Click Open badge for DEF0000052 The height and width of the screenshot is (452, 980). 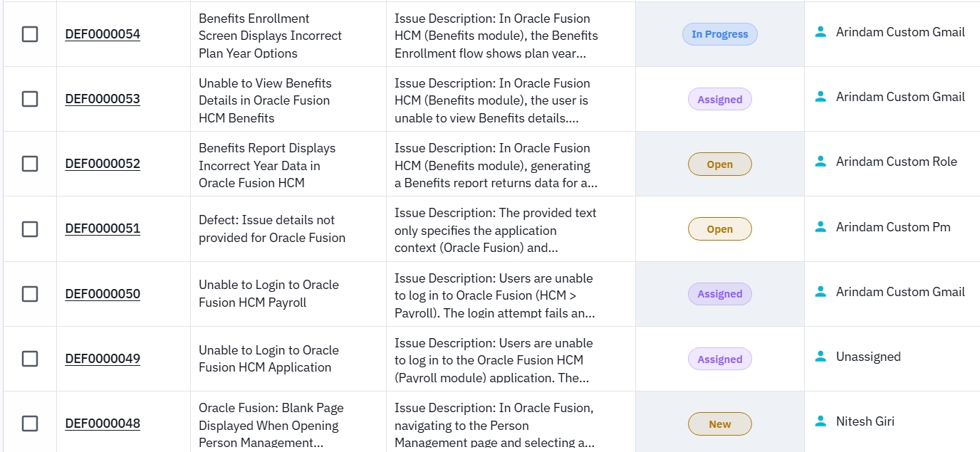click(x=720, y=164)
